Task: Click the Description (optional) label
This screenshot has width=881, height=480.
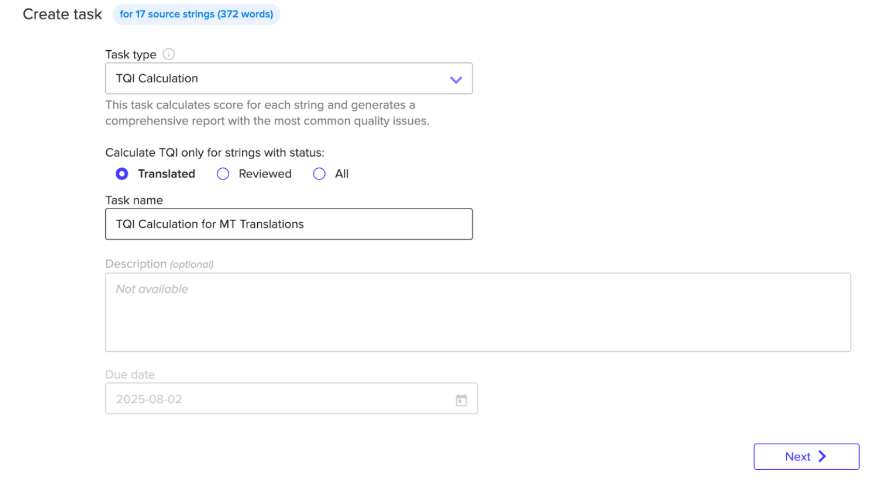Action: pos(159,264)
